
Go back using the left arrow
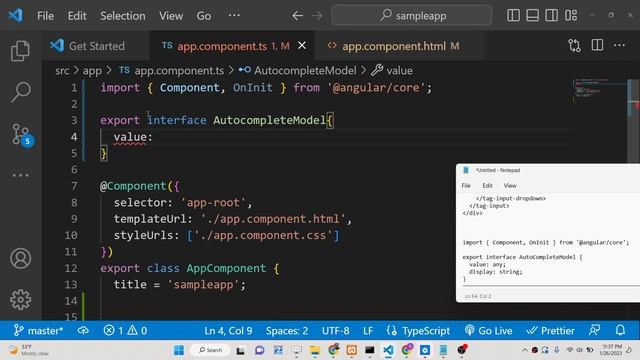298,16
